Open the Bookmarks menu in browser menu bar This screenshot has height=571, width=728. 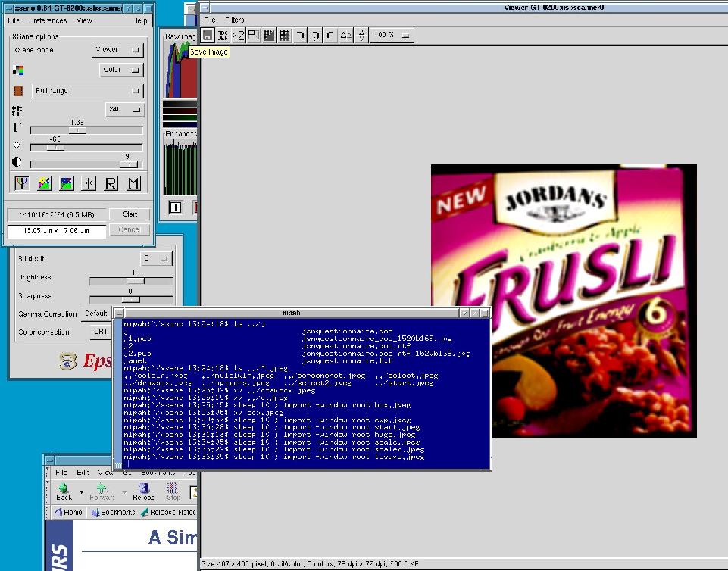pyautogui.click(x=158, y=473)
